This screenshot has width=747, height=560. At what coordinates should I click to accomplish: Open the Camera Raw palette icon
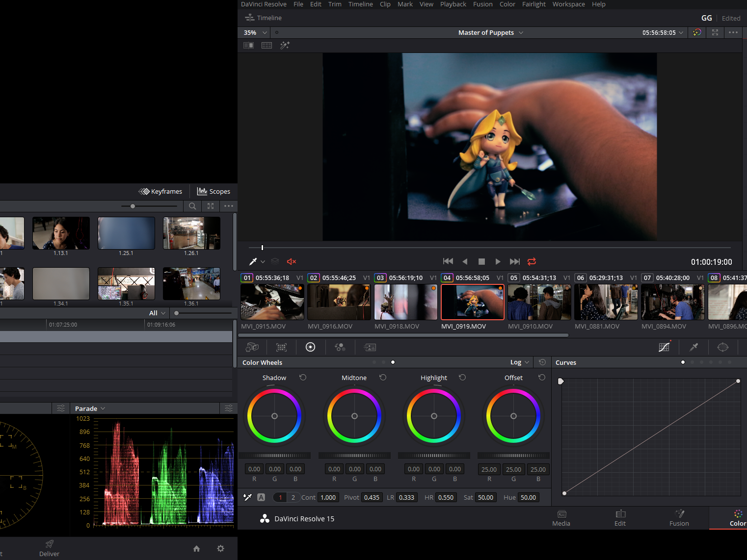coord(252,347)
